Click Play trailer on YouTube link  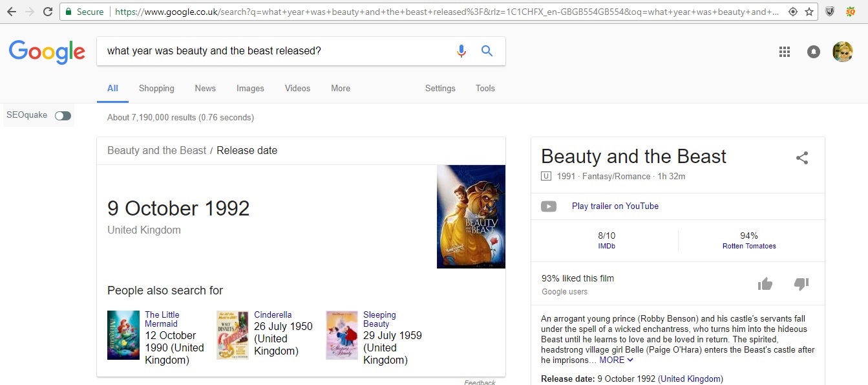[x=615, y=206]
